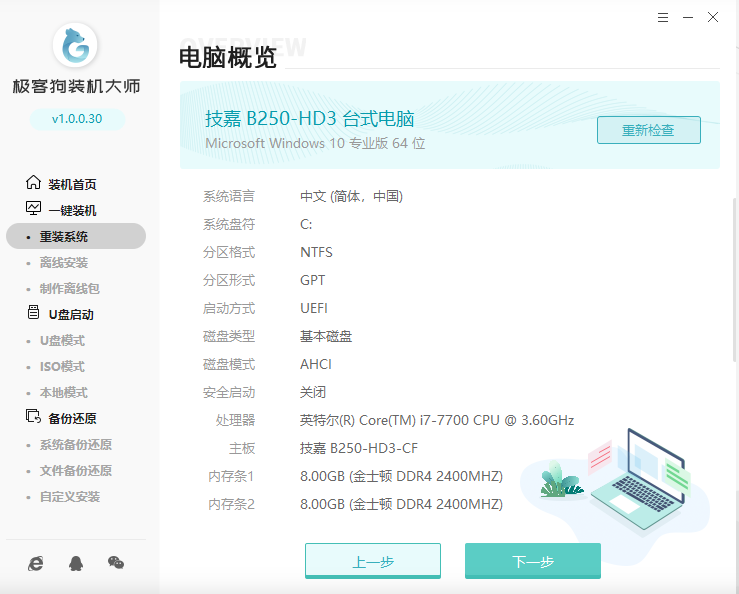Click the 磁盘类型 value 基本磁盘
The width and height of the screenshot is (739, 594).
pos(326,336)
